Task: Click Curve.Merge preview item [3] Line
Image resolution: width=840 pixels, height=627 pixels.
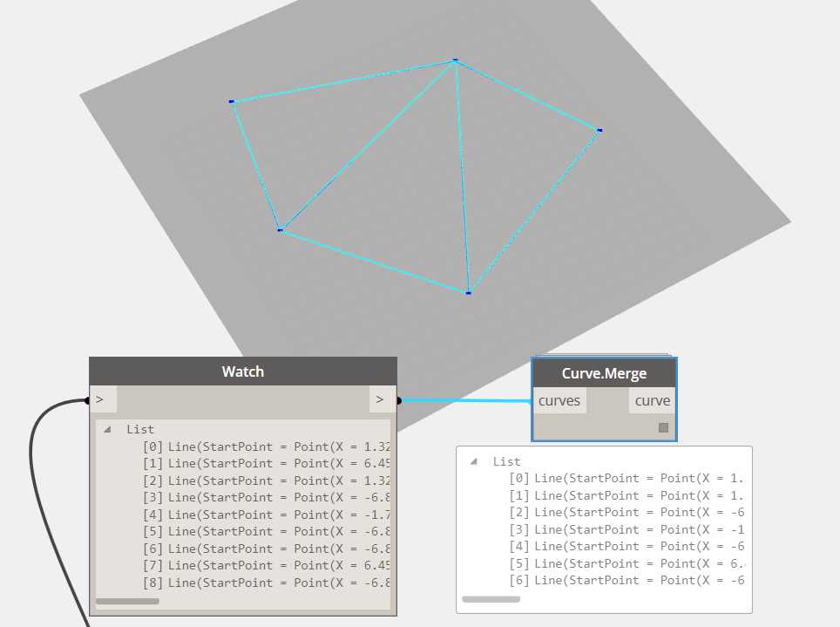Action: 627,529
